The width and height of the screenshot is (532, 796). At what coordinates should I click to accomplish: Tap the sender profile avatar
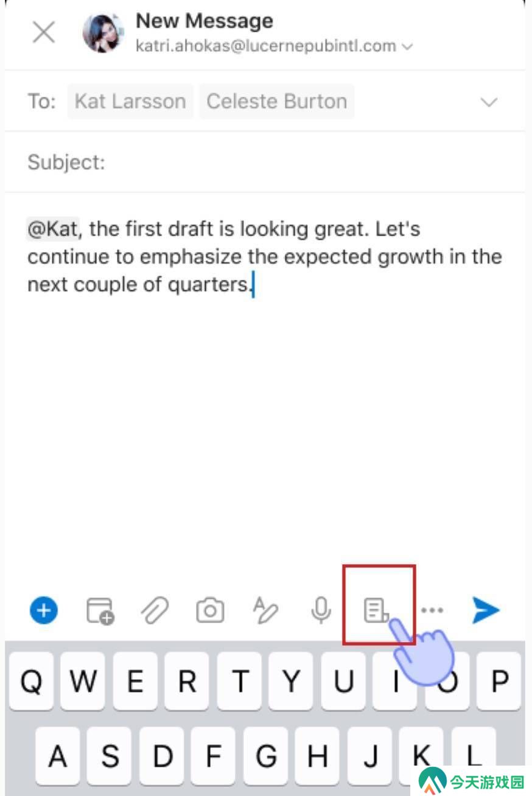pyautogui.click(x=103, y=32)
